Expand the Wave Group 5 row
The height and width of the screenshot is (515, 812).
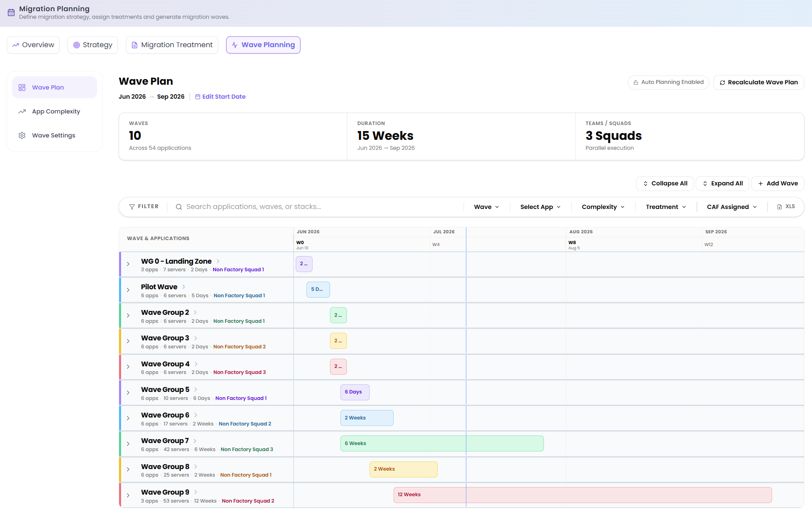tap(128, 393)
